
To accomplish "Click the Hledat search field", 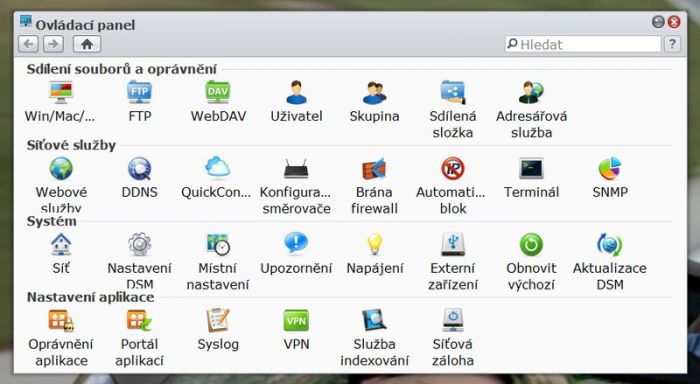I will [583, 44].
